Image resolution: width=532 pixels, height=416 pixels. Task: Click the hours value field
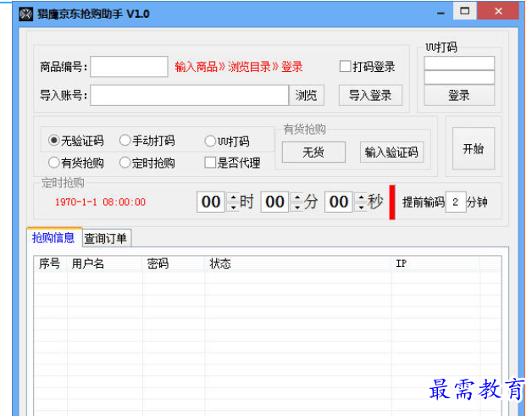tap(211, 202)
